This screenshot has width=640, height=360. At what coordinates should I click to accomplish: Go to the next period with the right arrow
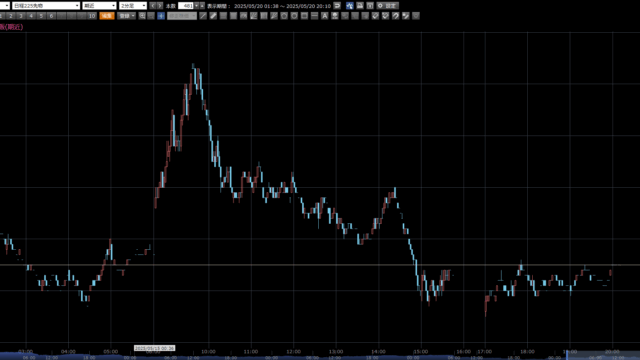pos(160,6)
